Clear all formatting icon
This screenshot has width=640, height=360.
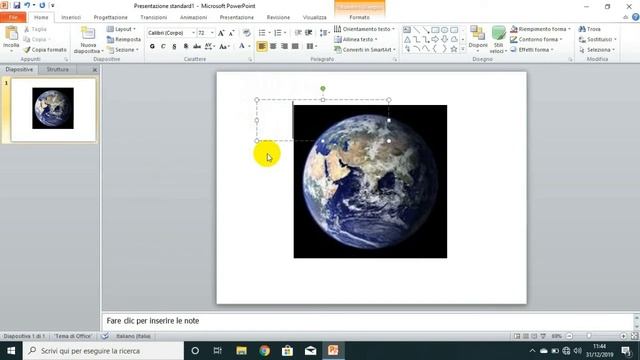click(247, 33)
